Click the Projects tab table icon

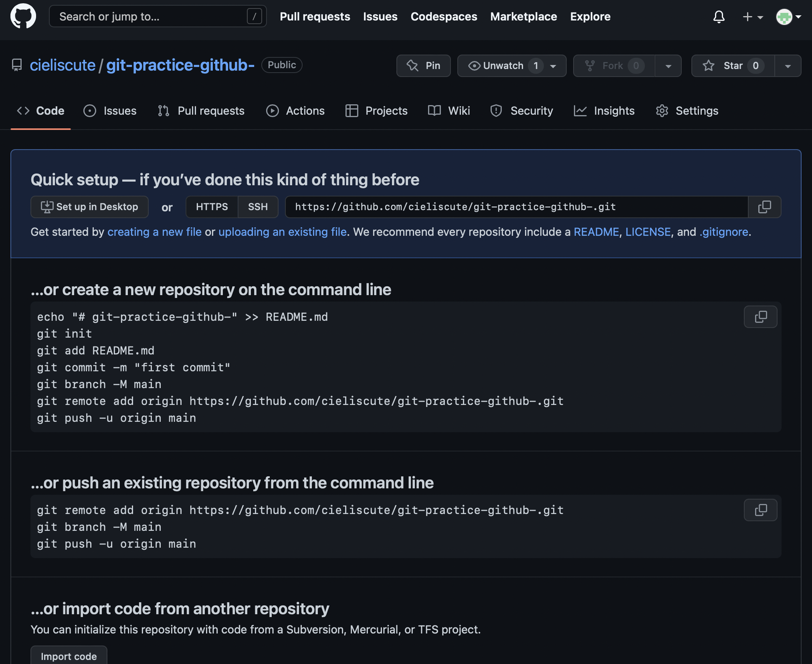352,111
